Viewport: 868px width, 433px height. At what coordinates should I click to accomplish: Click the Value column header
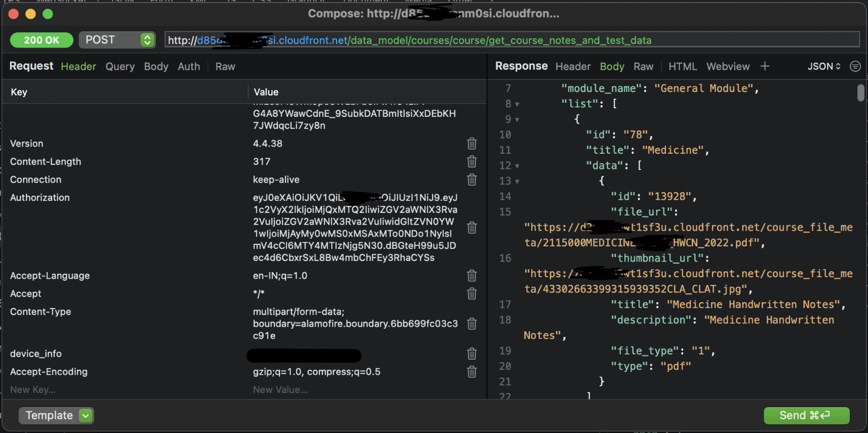[266, 92]
